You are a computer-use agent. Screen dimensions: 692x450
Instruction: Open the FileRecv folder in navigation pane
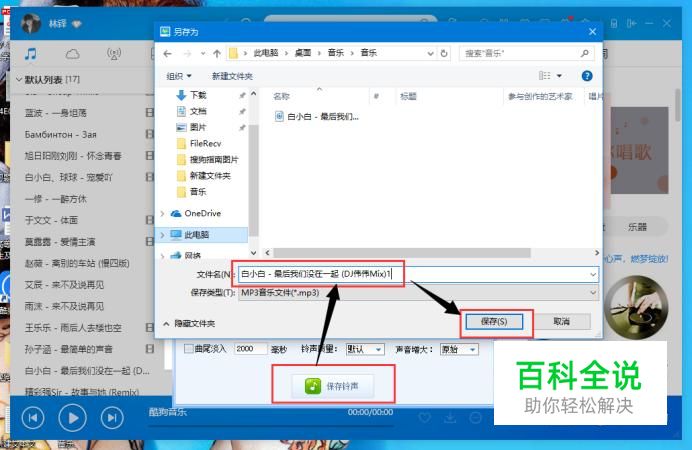[x=205, y=143]
